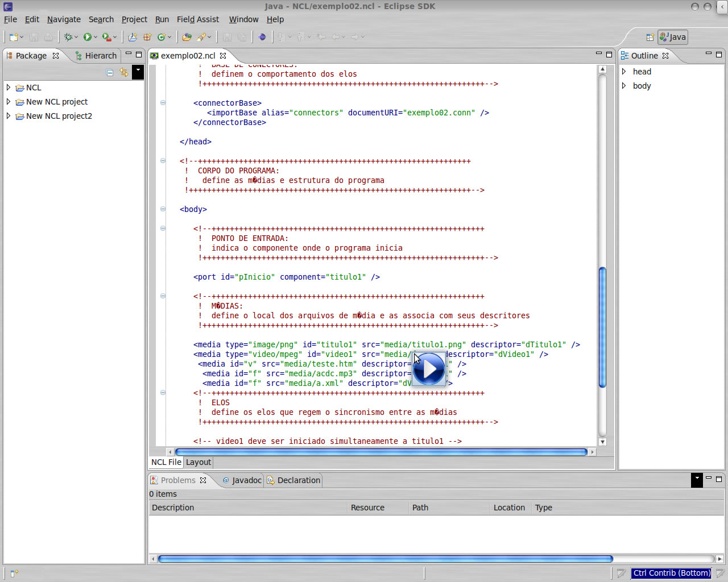Click Collapse All in Package Explorer
The width and height of the screenshot is (728, 582).
[110, 72]
